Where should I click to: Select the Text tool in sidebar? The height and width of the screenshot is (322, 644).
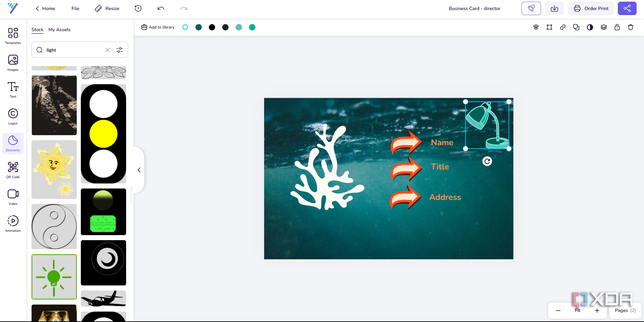click(13, 90)
